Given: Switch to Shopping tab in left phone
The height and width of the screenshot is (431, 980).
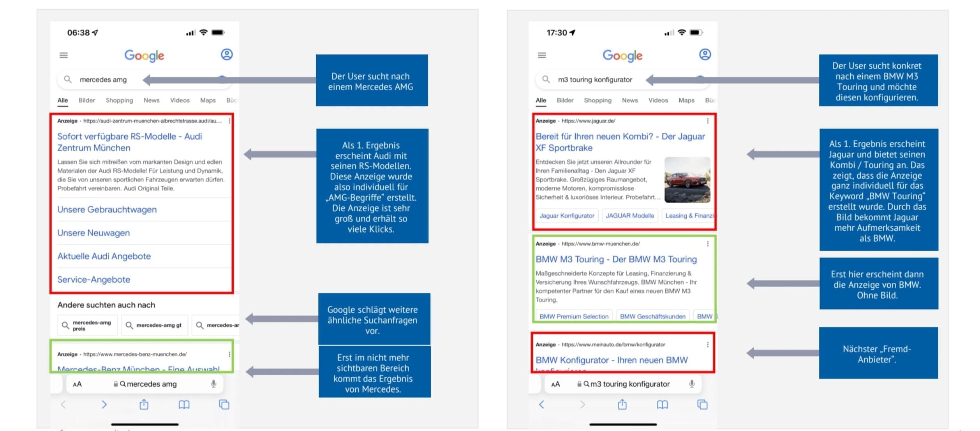Looking at the screenshot, I should 119,100.
